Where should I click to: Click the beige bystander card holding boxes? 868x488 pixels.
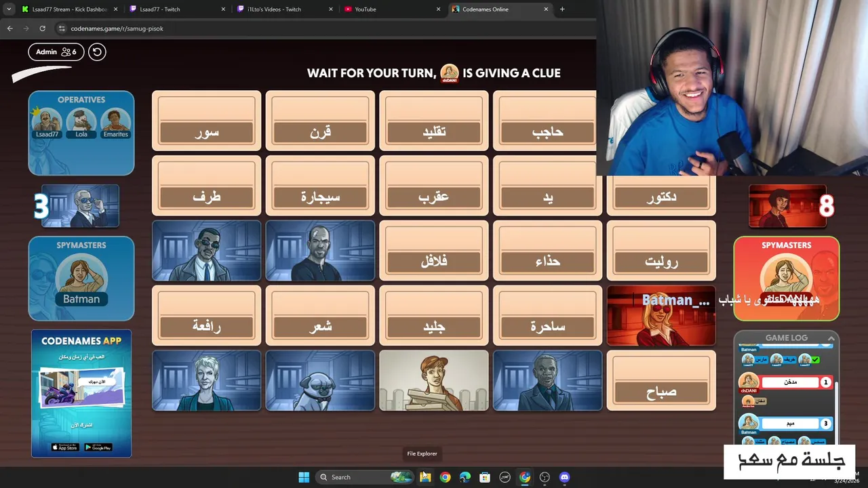pos(434,381)
